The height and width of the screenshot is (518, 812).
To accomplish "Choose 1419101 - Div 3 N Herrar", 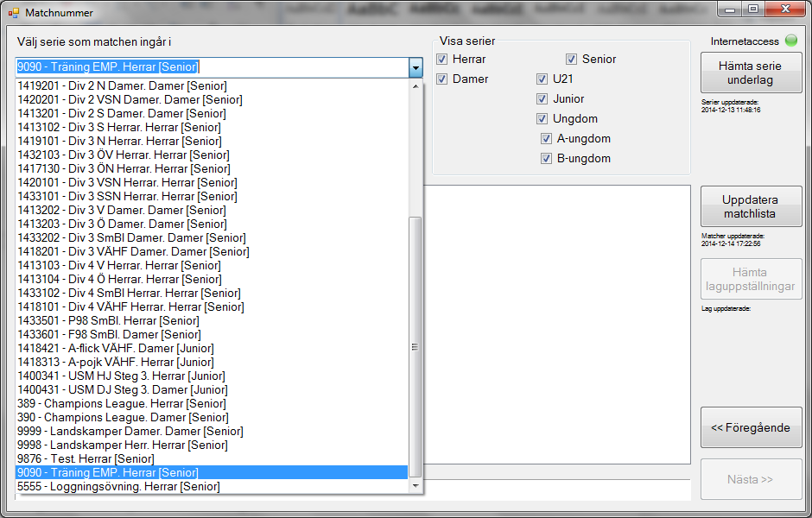I will click(212, 142).
